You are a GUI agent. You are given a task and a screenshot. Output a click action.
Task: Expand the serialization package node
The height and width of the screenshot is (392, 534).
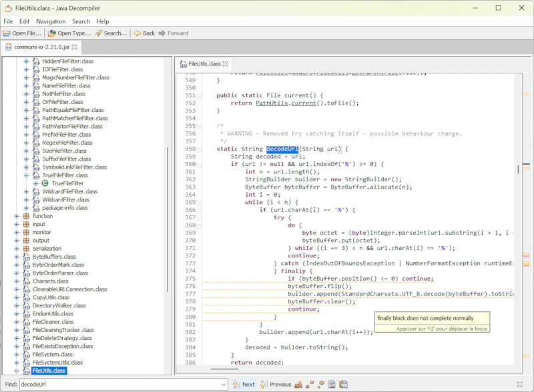[16, 249]
